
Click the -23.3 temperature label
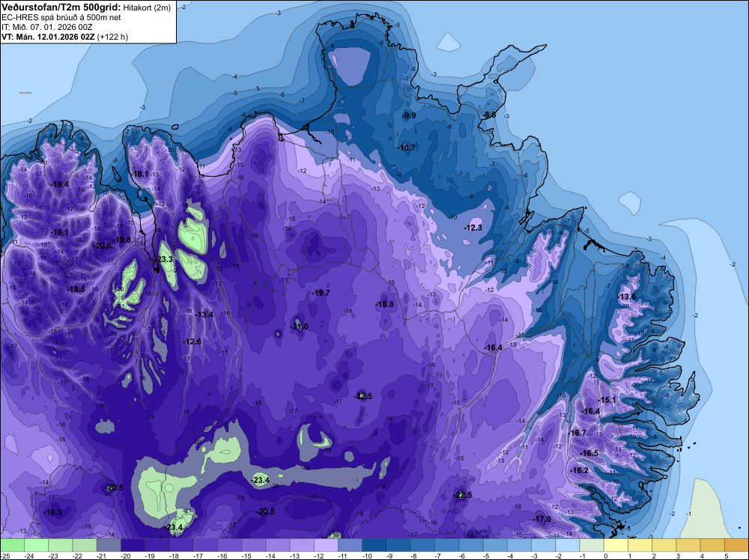point(163,259)
